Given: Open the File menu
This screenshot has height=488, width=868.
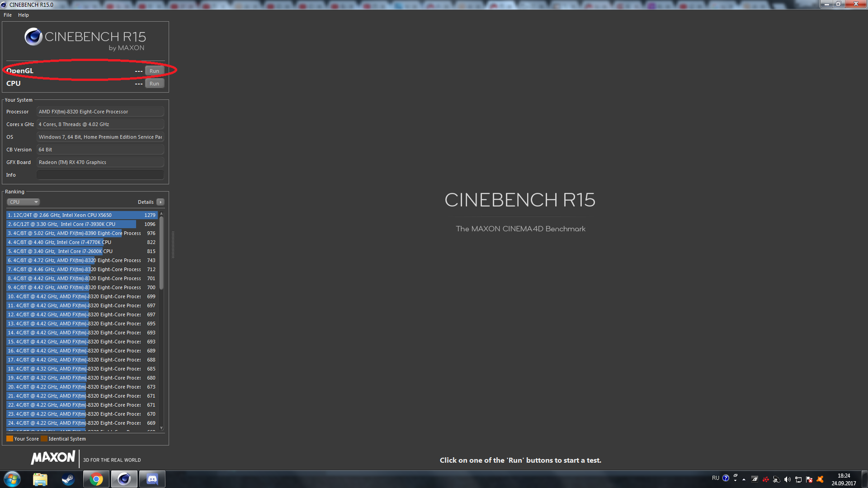Looking at the screenshot, I should 8,15.
